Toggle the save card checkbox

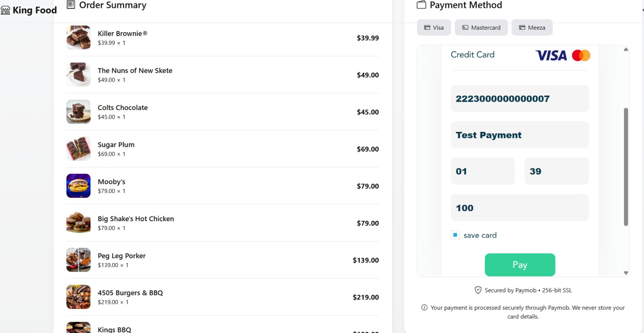[455, 235]
